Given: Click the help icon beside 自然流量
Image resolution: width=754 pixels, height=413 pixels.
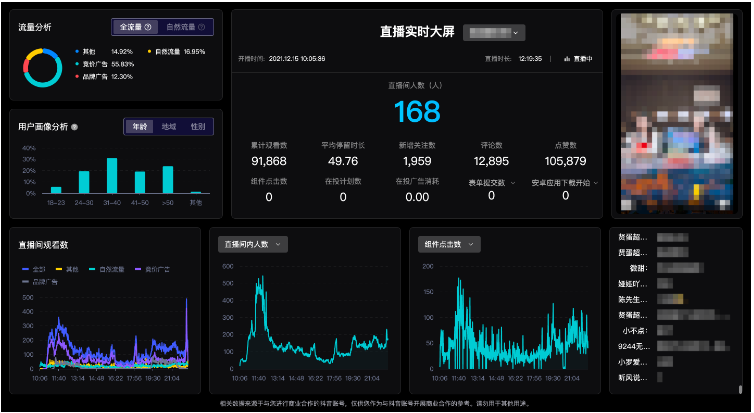Looking at the screenshot, I should (x=202, y=28).
